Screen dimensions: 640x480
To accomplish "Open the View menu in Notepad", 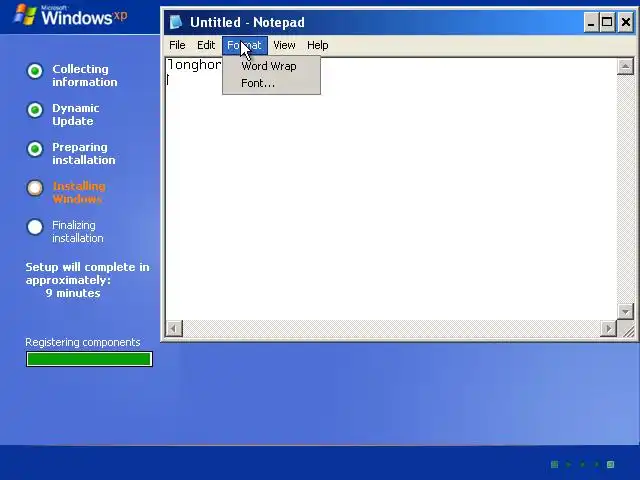I will coord(284,45).
